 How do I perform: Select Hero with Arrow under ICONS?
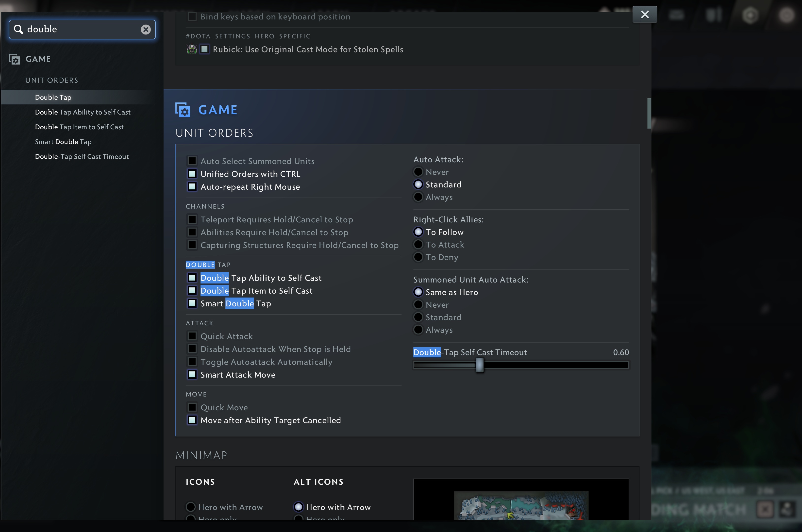pos(191,507)
